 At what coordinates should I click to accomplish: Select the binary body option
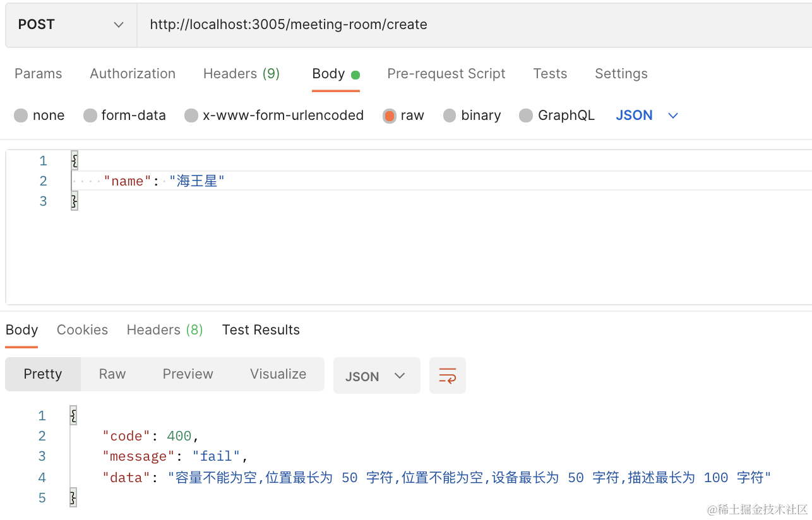tap(450, 115)
